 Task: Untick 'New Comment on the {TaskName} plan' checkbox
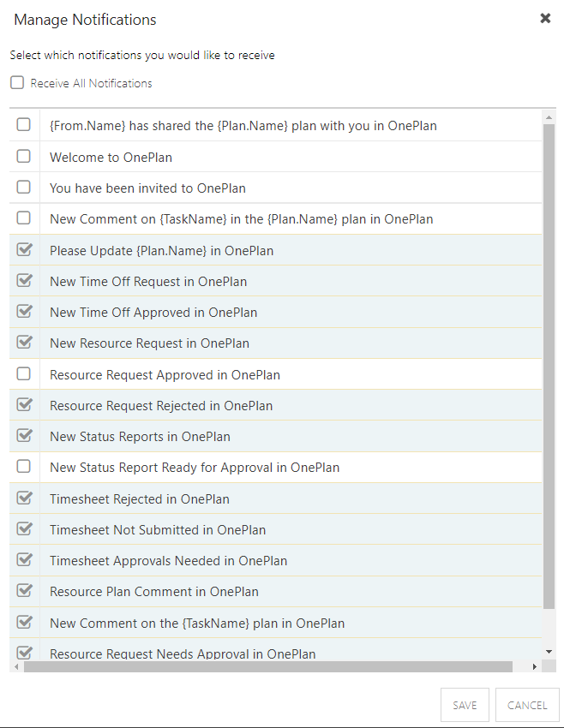24,622
